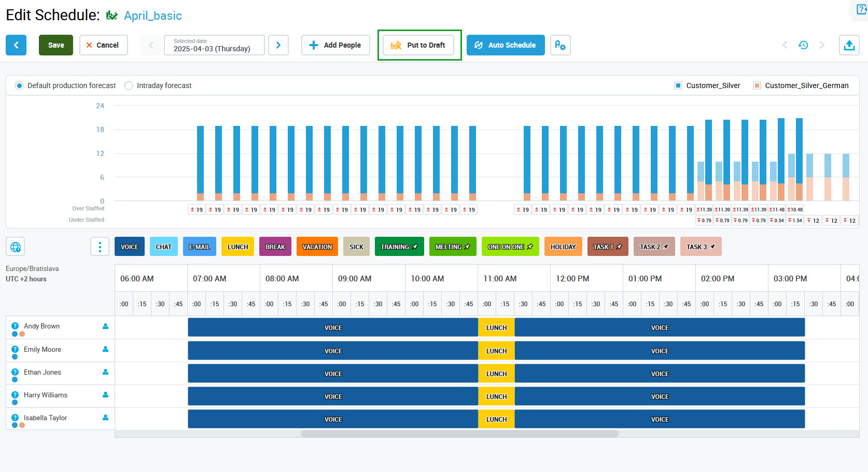The image size is (868, 472).
Task: Open the three-dot activity options menu
Action: 100,247
